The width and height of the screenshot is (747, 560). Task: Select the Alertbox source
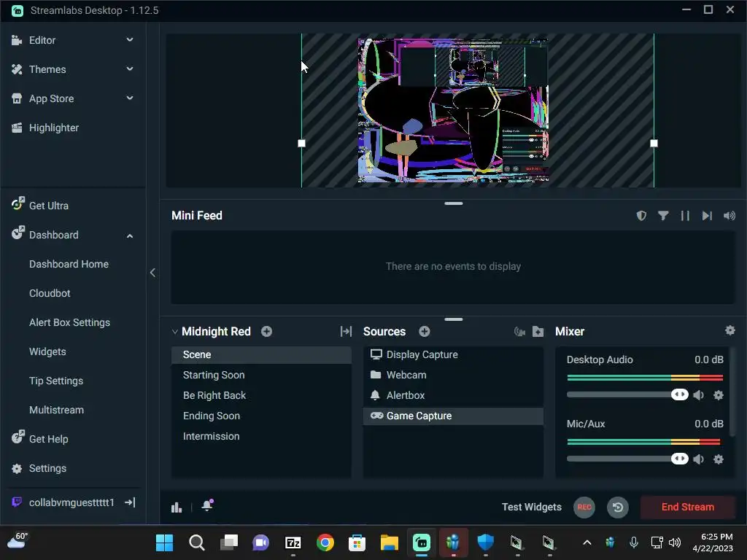(x=453, y=396)
